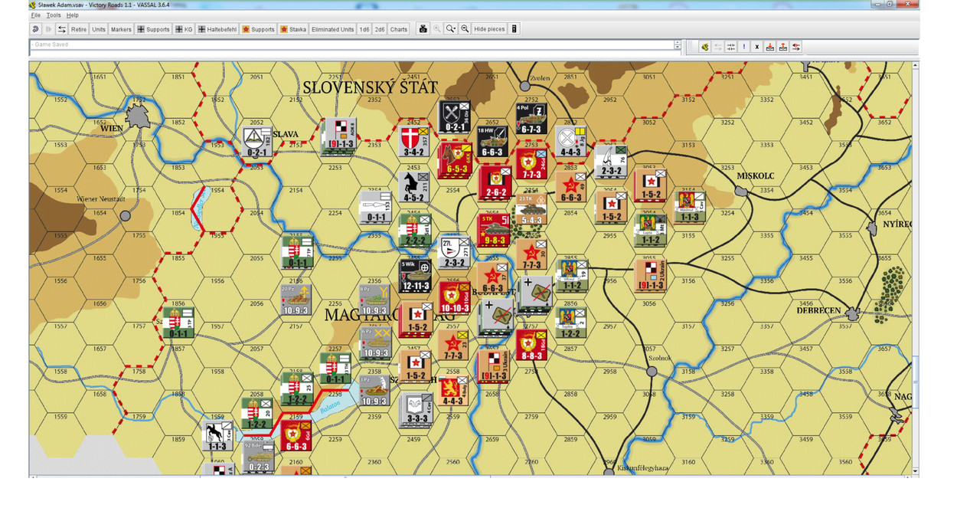Select the red 8-8-3 counter
The height and width of the screenshot is (531, 980).
pos(531,345)
